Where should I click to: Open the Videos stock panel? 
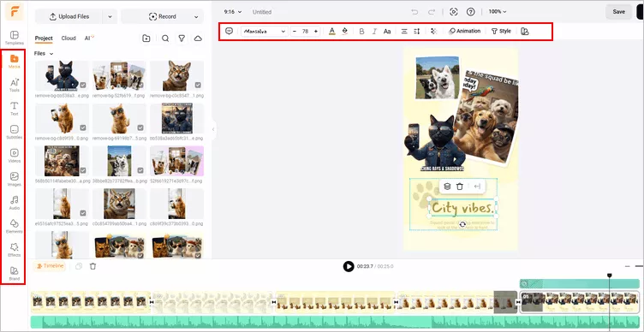(x=15, y=156)
